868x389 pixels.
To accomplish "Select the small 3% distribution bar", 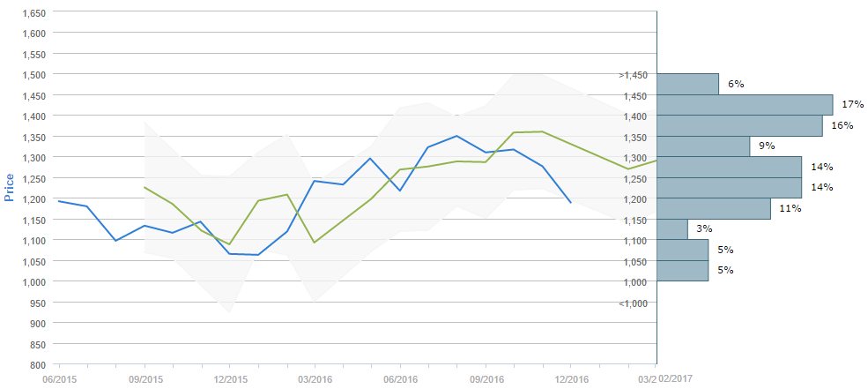I will point(672,229).
